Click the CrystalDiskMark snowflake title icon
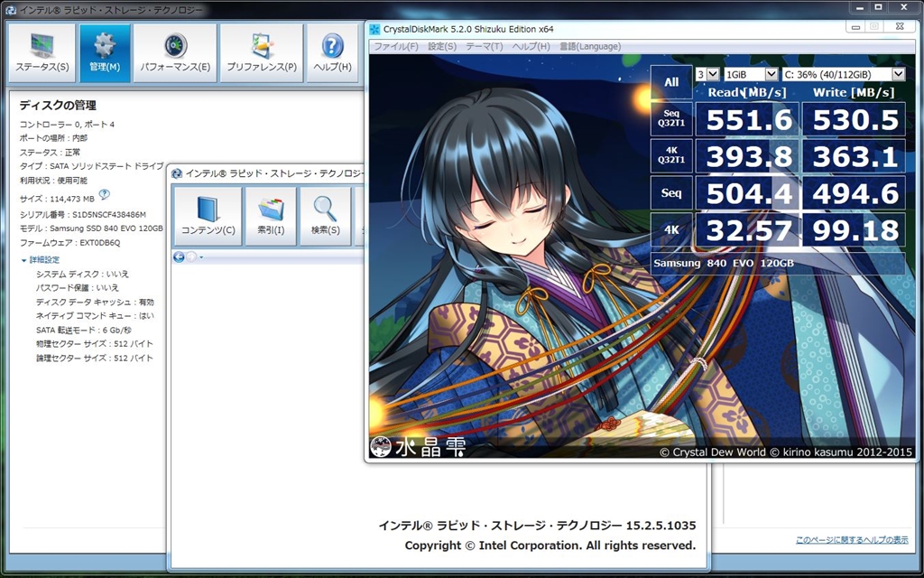 click(374, 28)
